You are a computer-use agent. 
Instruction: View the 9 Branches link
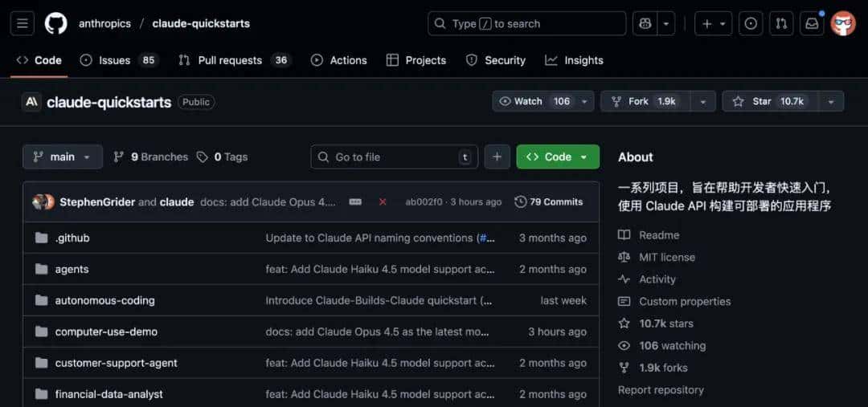[x=150, y=157]
